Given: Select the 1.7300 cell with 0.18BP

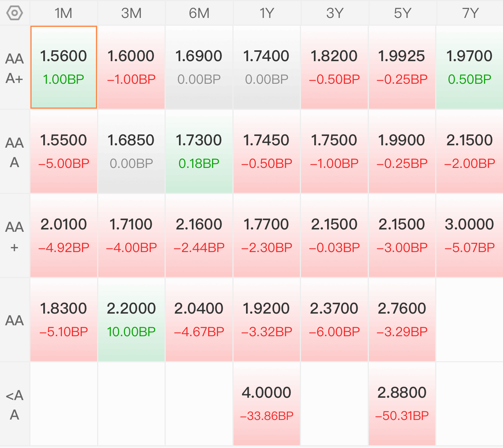Looking at the screenshot, I should pyautogui.click(x=199, y=152).
